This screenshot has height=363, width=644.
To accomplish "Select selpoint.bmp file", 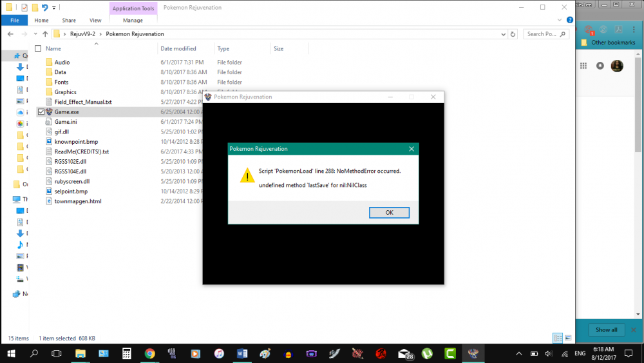I will pos(71,191).
